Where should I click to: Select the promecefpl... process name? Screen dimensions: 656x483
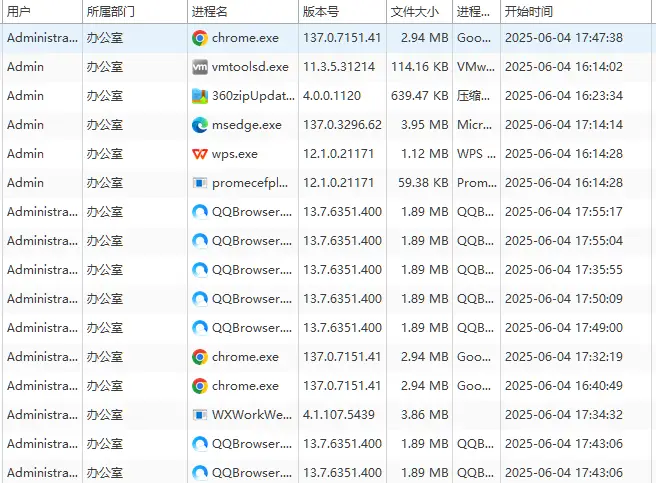(250, 183)
